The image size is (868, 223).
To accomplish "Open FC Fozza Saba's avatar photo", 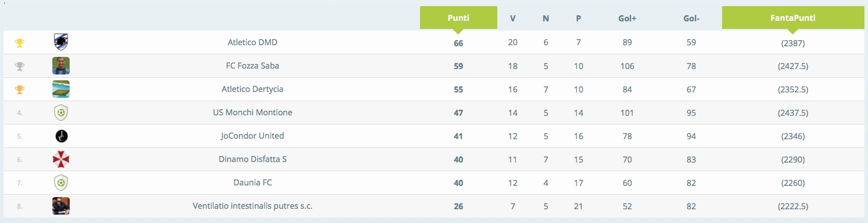I will point(61,66).
